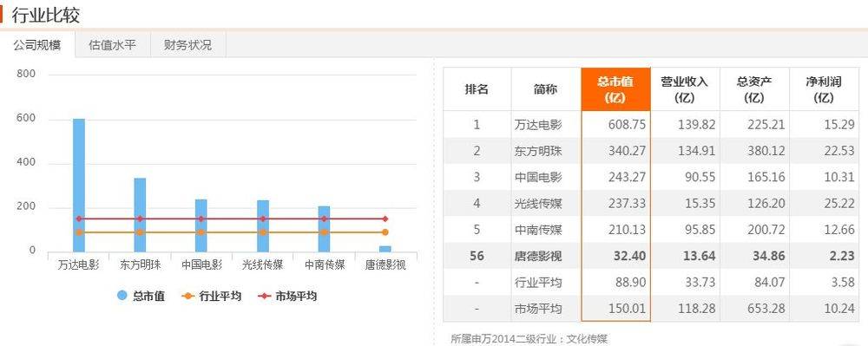Click revenue cell 13.64
Screen dimensions: 868x346
coord(700,257)
